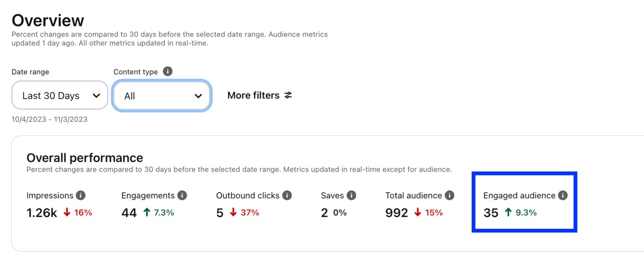Click the Overall performance section title

[85, 158]
